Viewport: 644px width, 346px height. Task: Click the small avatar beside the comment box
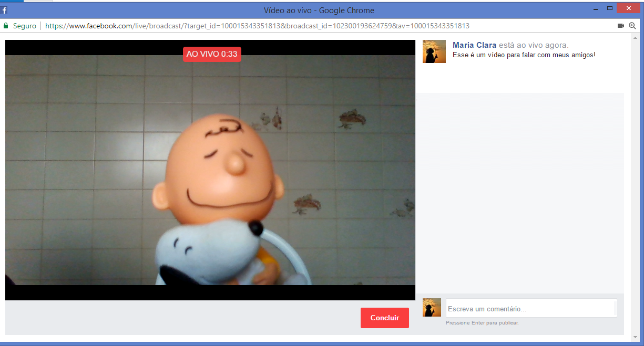coord(432,307)
